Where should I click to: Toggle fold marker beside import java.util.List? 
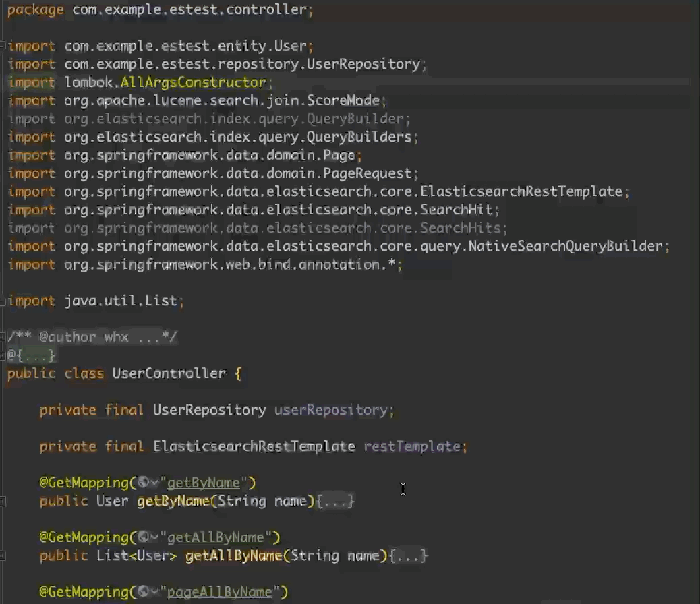click(x=2, y=302)
